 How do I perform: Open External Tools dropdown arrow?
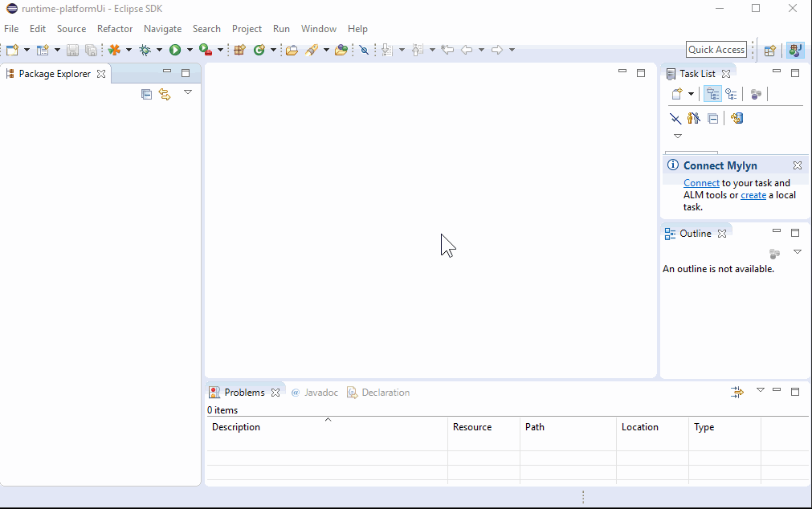pyautogui.click(x=220, y=50)
